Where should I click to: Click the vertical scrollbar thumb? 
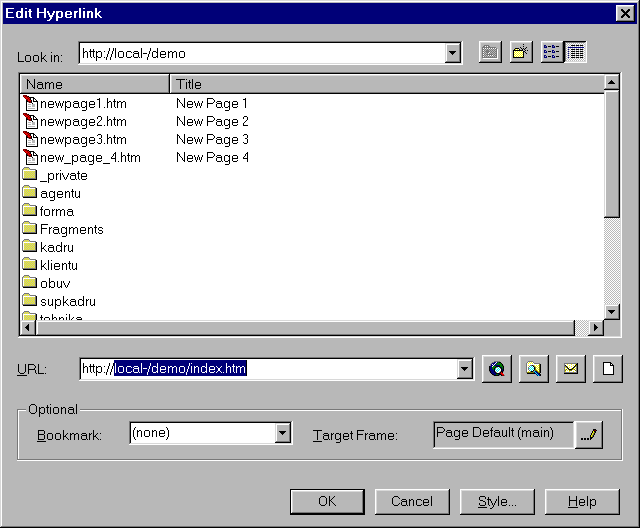coord(611,154)
